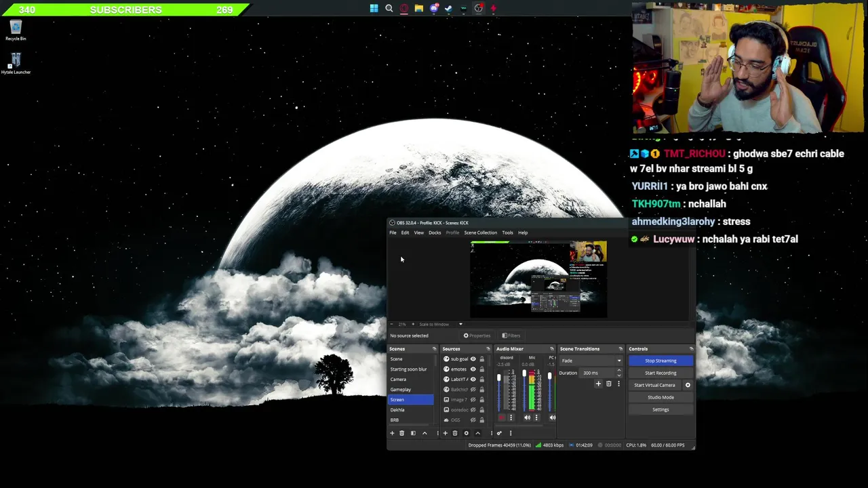
Task: Open virtual camera settings gear icon
Action: click(x=688, y=385)
